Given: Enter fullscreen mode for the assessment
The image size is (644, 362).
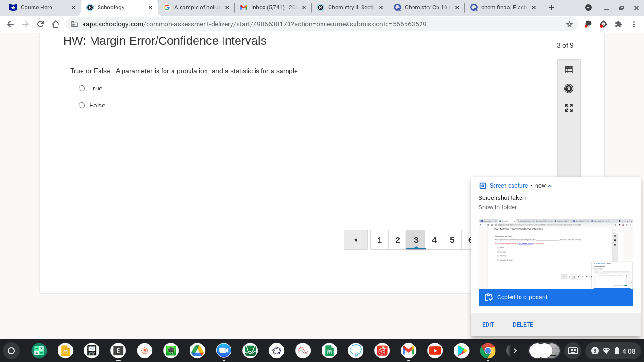Looking at the screenshot, I should click(x=569, y=108).
